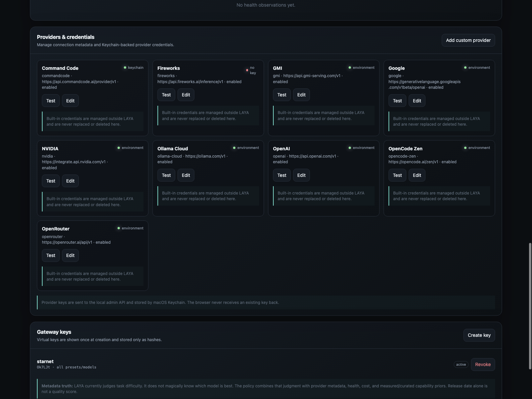532x399 pixels.
Task: Click the OpenRouter environment status indicator
Action: pyautogui.click(x=130, y=228)
